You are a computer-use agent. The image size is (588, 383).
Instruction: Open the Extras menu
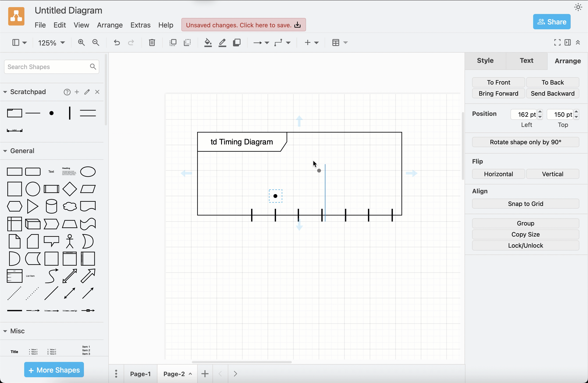(x=140, y=25)
